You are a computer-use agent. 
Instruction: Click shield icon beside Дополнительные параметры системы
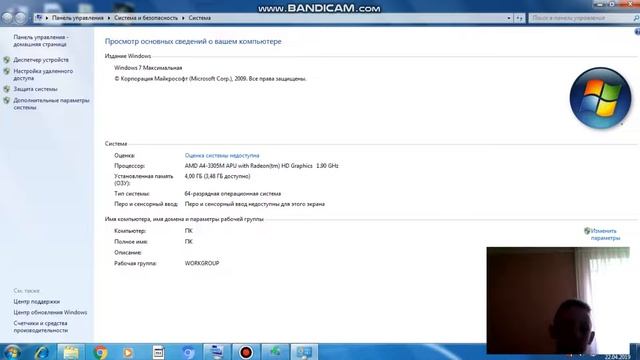pos(7,100)
